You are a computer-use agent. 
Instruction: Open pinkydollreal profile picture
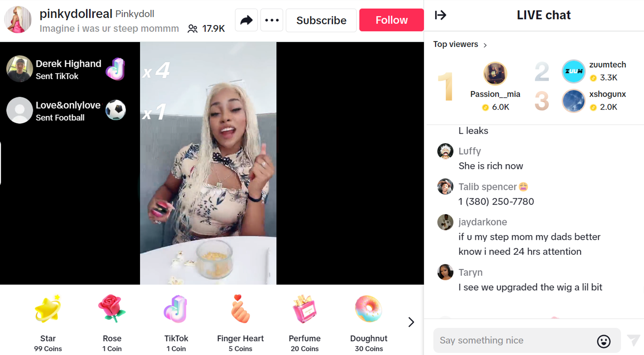18,20
